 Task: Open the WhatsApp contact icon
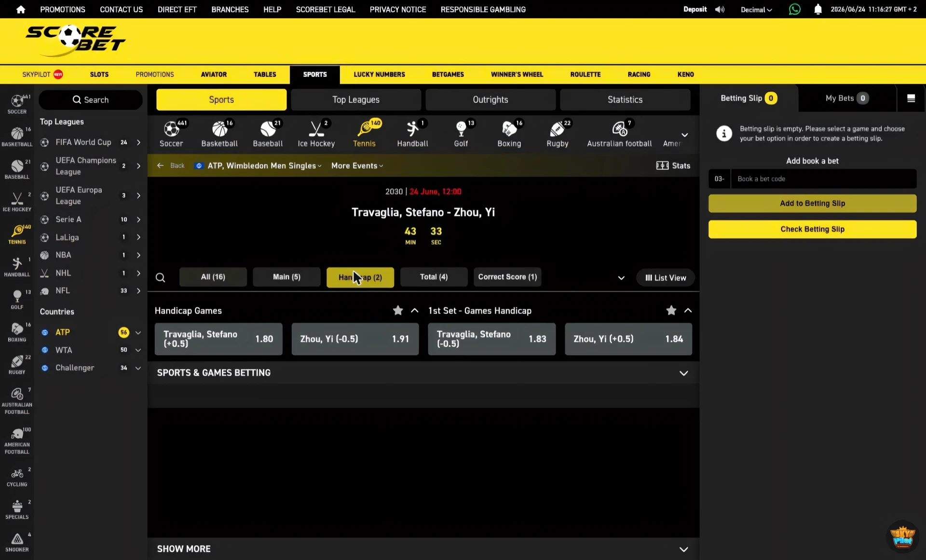[794, 9]
